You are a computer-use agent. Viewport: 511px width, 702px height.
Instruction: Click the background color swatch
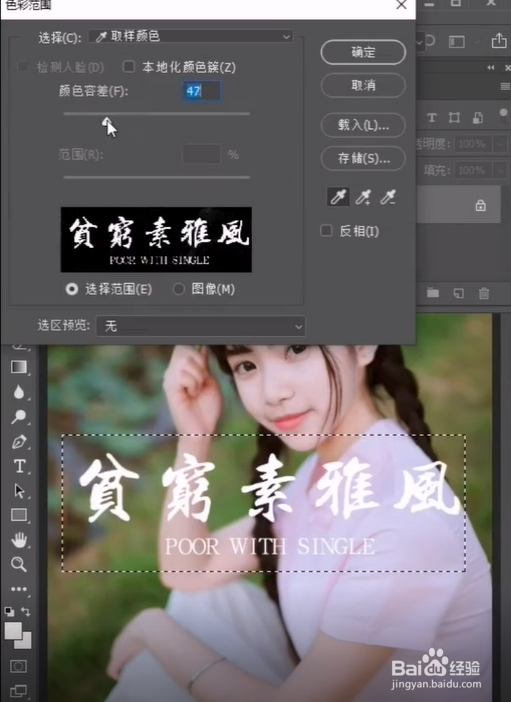(26, 643)
